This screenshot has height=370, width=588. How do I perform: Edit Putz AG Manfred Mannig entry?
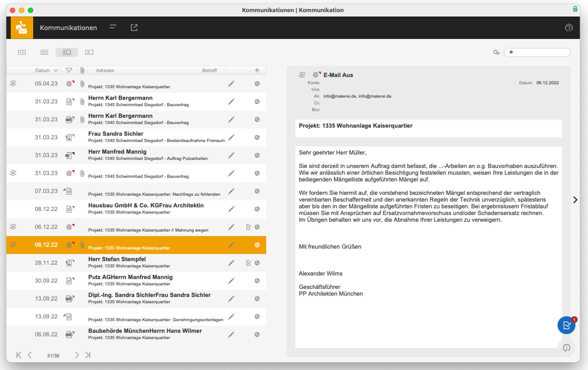tap(231, 281)
